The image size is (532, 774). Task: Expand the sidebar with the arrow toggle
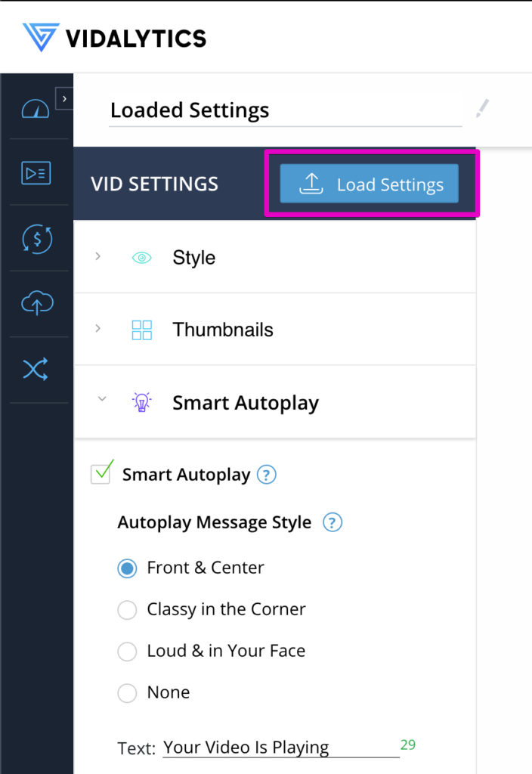(x=64, y=99)
